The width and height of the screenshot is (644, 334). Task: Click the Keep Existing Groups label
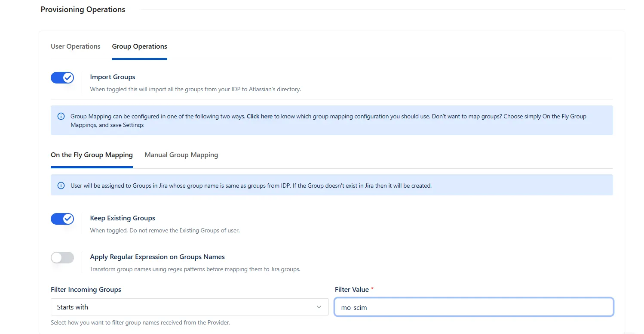click(x=123, y=218)
